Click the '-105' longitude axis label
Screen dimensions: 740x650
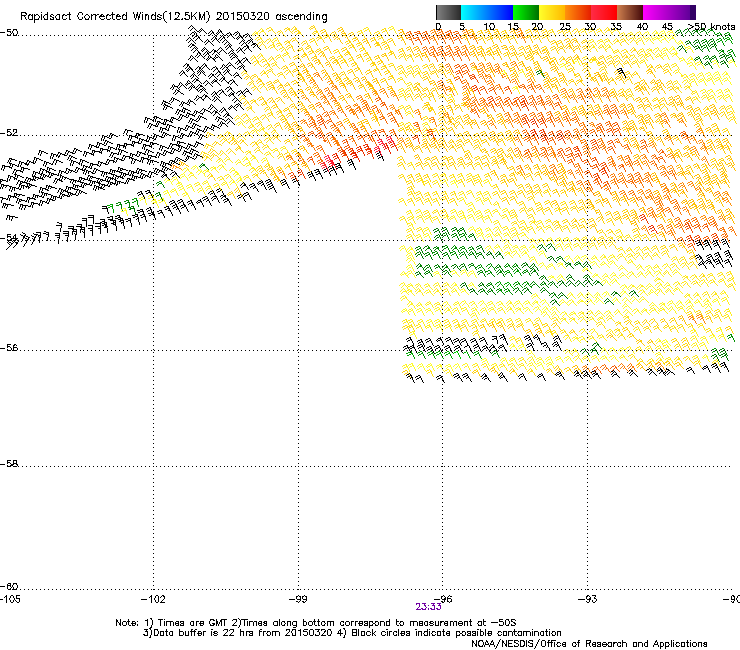tap(10, 599)
